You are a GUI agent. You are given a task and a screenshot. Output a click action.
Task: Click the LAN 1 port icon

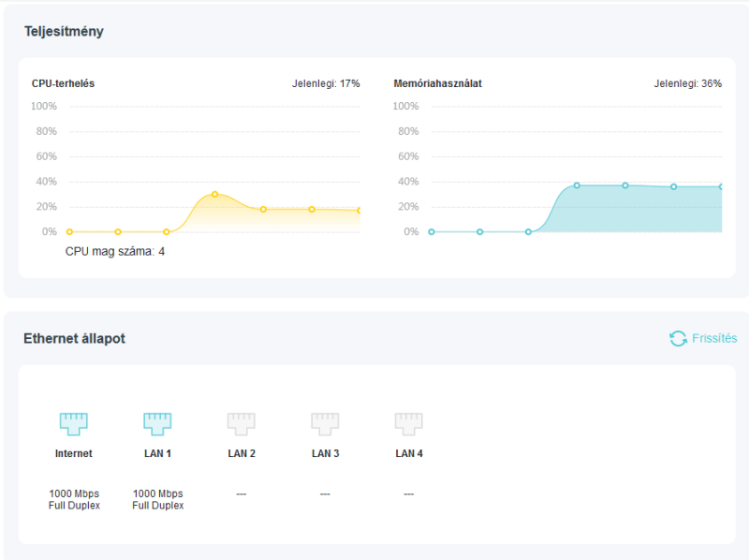click(157, 424)
